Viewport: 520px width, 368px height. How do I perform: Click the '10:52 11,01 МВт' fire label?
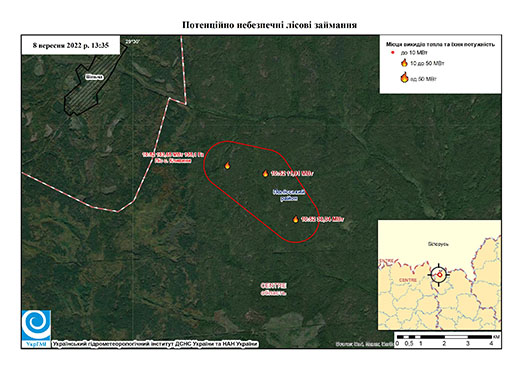[292, 173]
